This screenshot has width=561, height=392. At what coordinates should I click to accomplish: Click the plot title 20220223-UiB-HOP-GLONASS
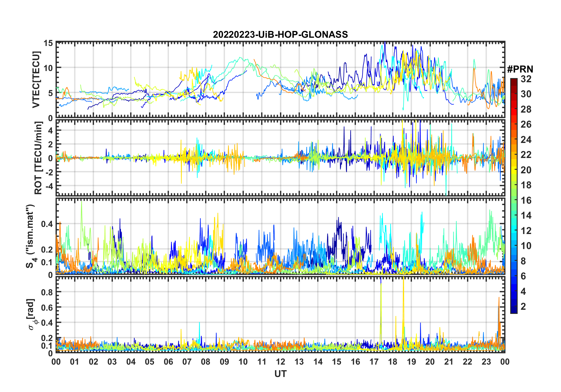[280, 34]
